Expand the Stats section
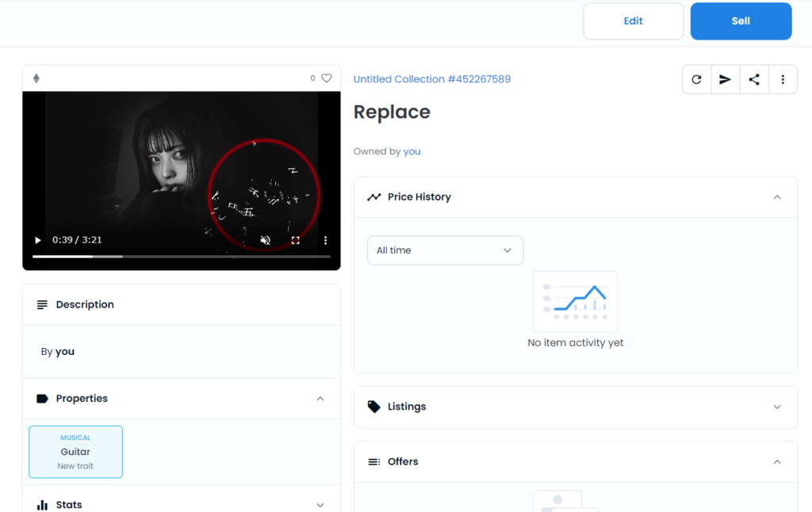 (x=320, y=505)
